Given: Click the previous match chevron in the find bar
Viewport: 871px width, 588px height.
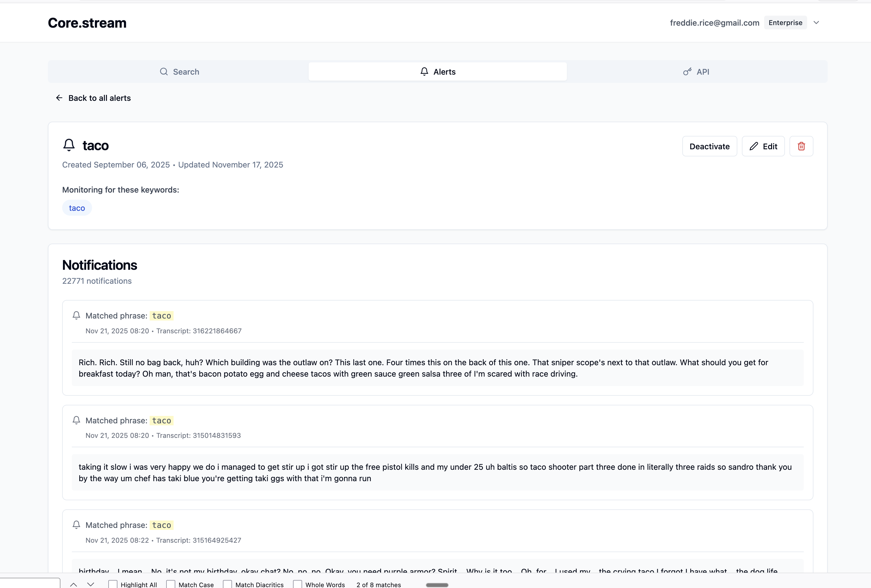Looking at the screenshot, I should click(x=74, y=584).
